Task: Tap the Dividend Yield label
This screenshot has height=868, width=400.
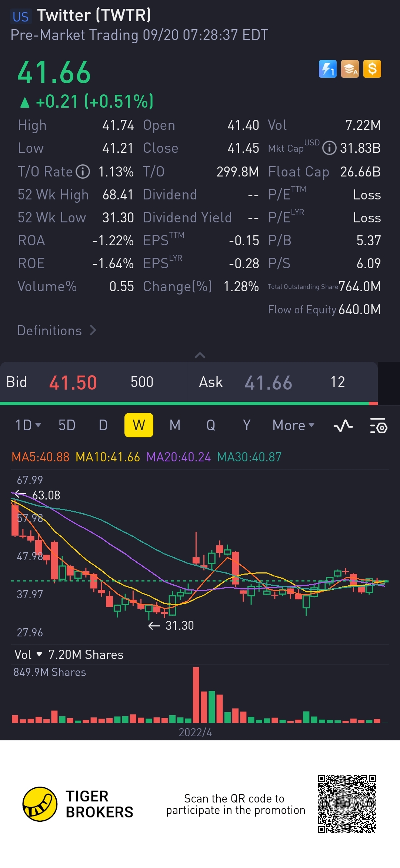Action: (187, 218)
